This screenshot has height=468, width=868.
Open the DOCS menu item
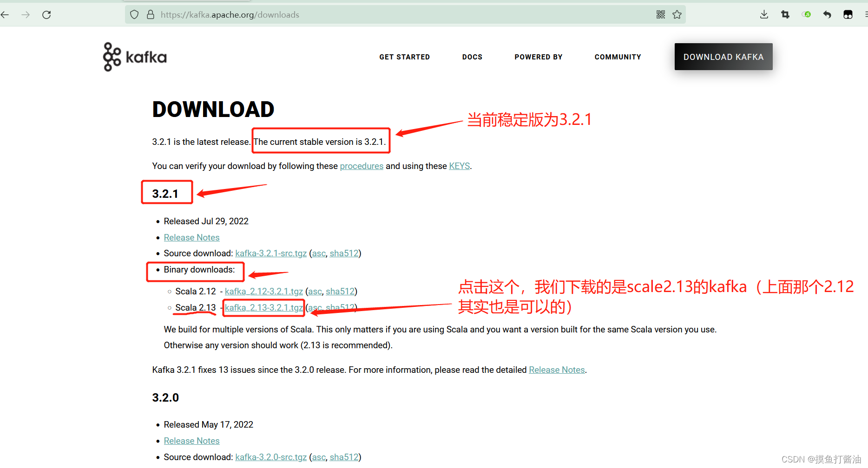(472, 57)
